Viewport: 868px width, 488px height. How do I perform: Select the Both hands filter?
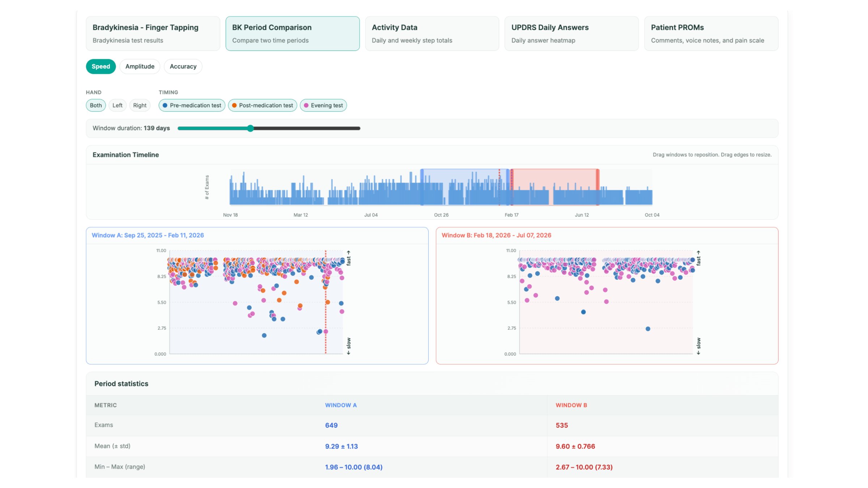96,105
